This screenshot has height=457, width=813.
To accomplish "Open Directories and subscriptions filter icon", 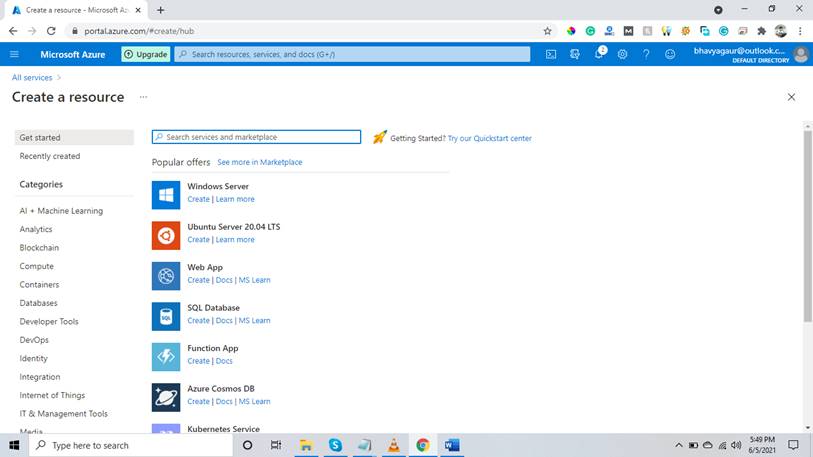I will point(574,54).
